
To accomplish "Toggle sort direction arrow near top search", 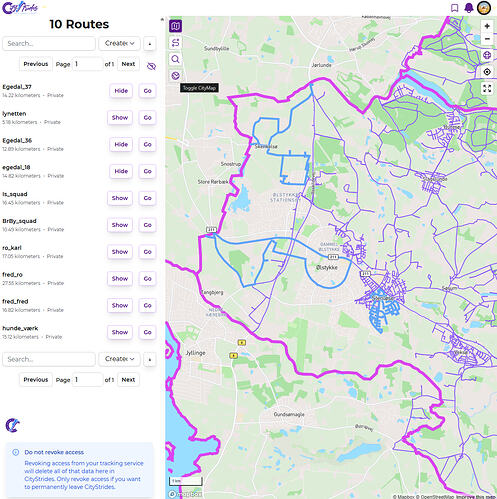I will pyautogui.click(x=150, y=44).
